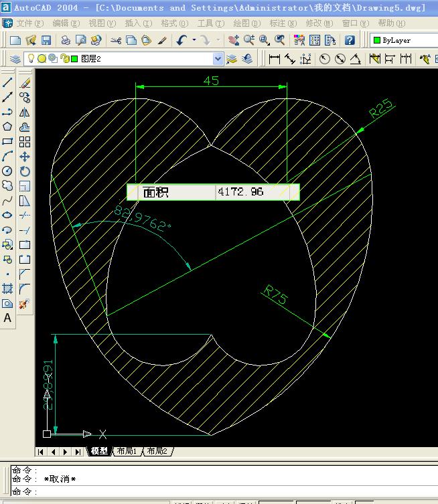Screen dimensions: 438x504
Task: Click the Match properties brush icon
Action: click(x=162, y=40)
